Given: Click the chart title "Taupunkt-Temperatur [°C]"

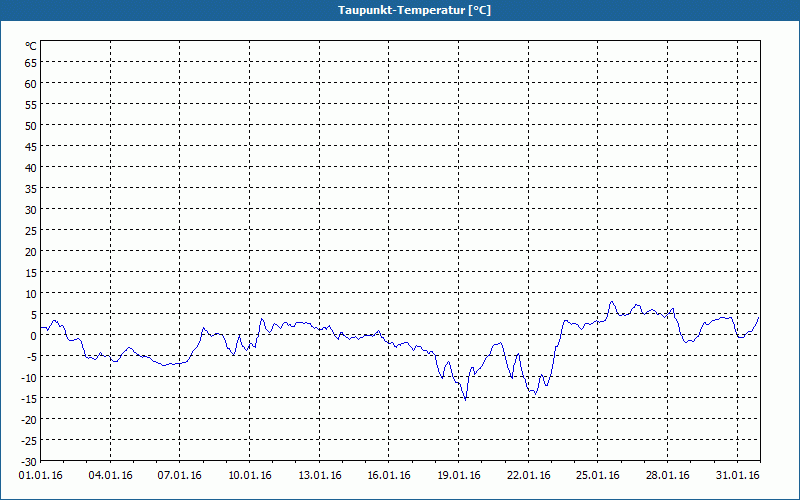Looking at the screenshot, I should (414, 10).
